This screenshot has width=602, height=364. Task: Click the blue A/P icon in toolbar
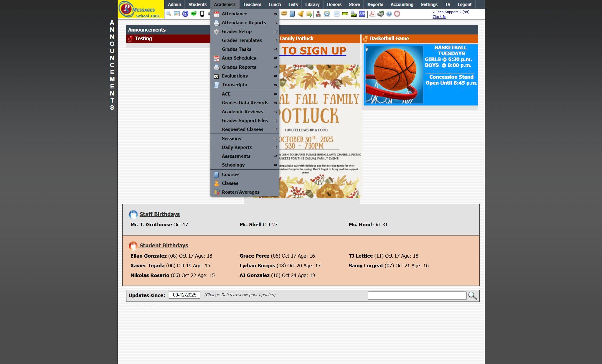(x=362, y=14)
